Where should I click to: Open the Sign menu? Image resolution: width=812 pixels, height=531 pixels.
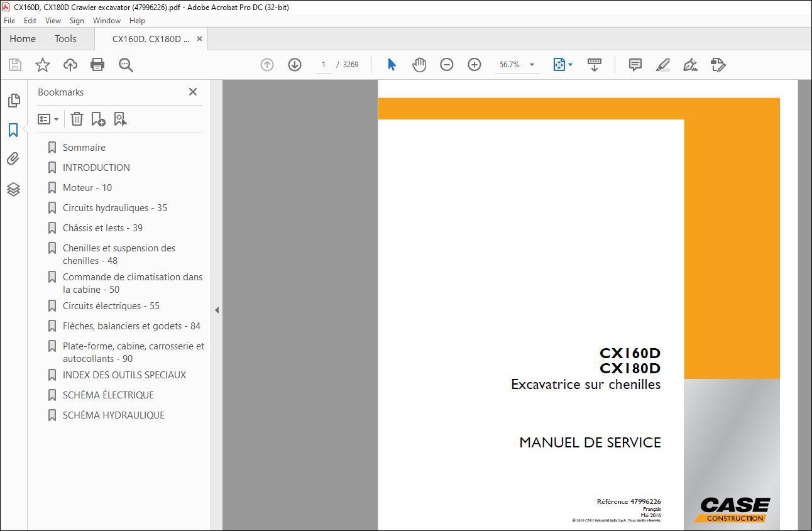[x=77, y=21]
